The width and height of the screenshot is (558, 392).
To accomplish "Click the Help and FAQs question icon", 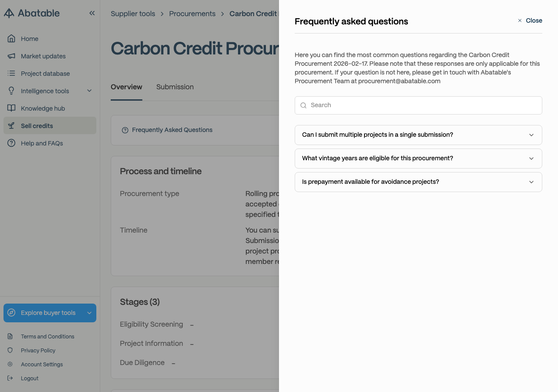I will tap(11, 143).
